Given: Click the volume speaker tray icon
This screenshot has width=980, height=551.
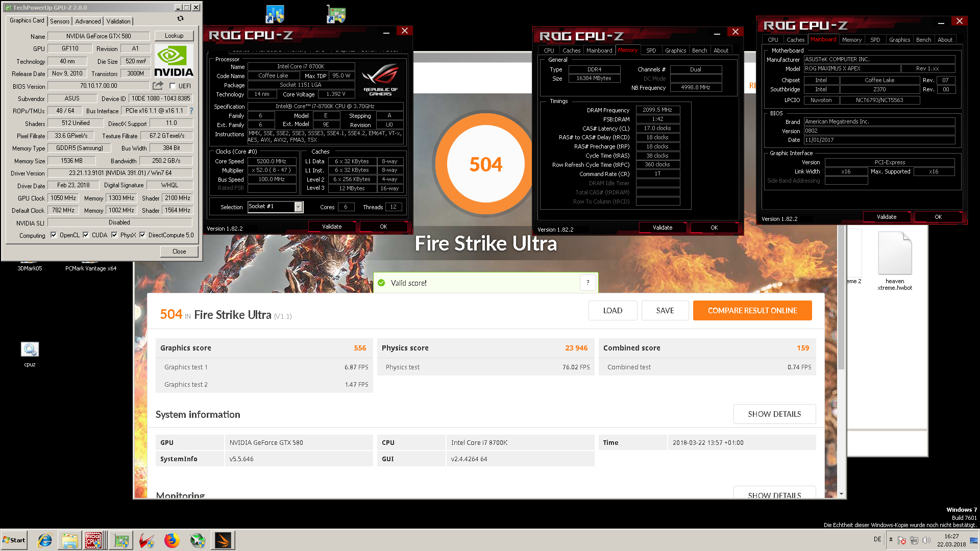Looking at the screenshot, I should (926, 540).
